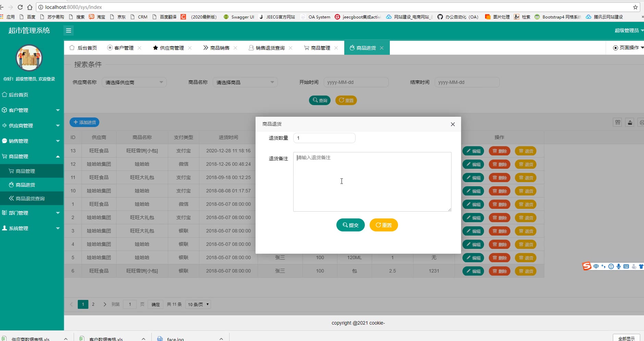Open the 请选择商品 dropdown
The width and height of the screenshot is (644, 341).
point(245,82)
